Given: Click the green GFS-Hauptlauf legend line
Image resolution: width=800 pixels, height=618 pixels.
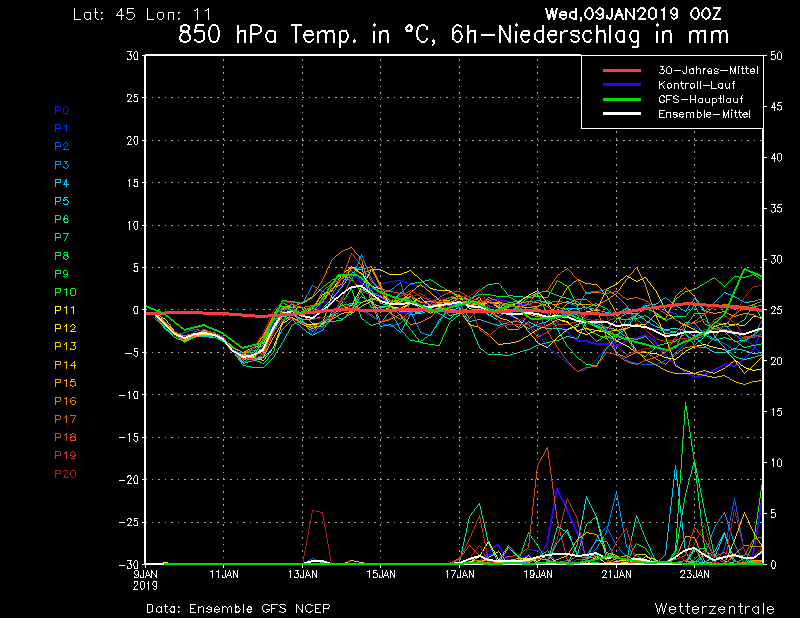Looking at the screenshot, I should [x=621, y=99].
